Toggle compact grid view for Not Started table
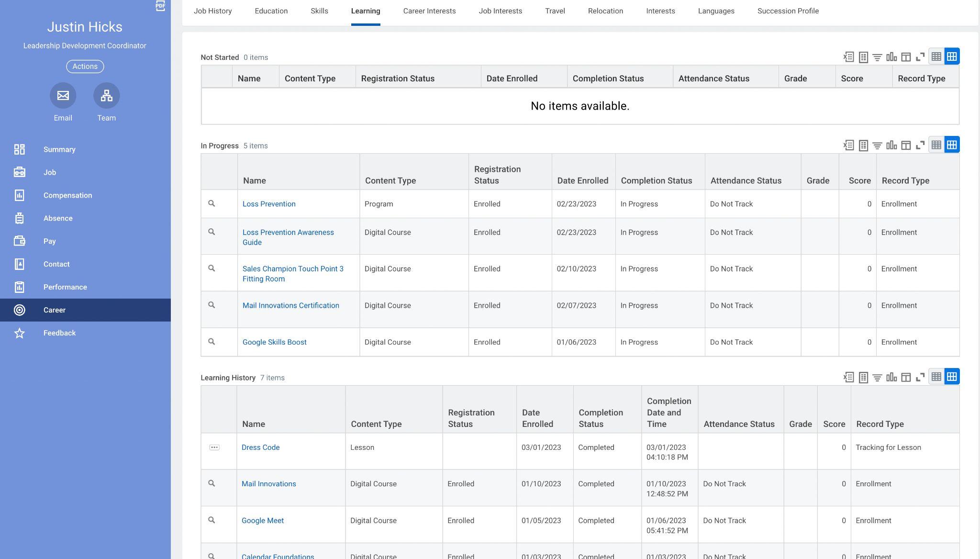Viewport: 980px width, 559px height. click(936, 56)
